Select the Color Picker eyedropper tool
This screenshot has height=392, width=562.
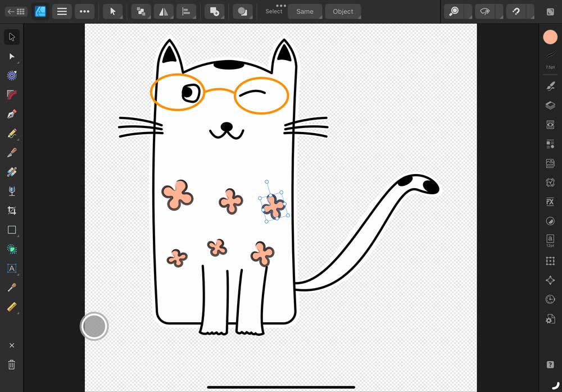click(12, 288)
